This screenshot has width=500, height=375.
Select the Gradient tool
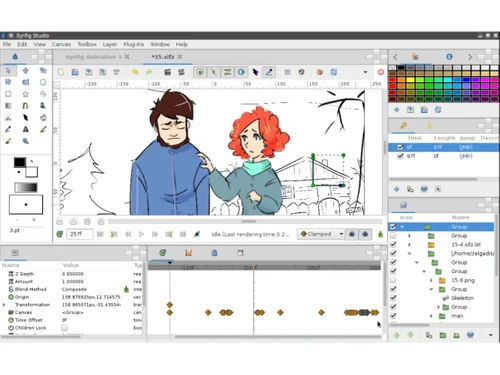point(8,106)
